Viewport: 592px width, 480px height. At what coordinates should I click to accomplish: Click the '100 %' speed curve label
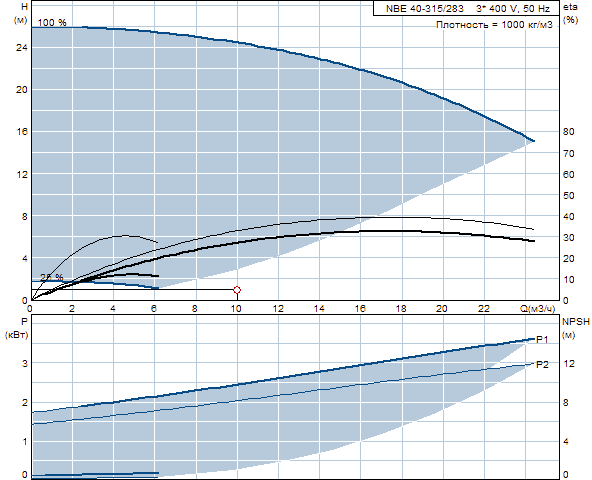(x=52, y=22)
